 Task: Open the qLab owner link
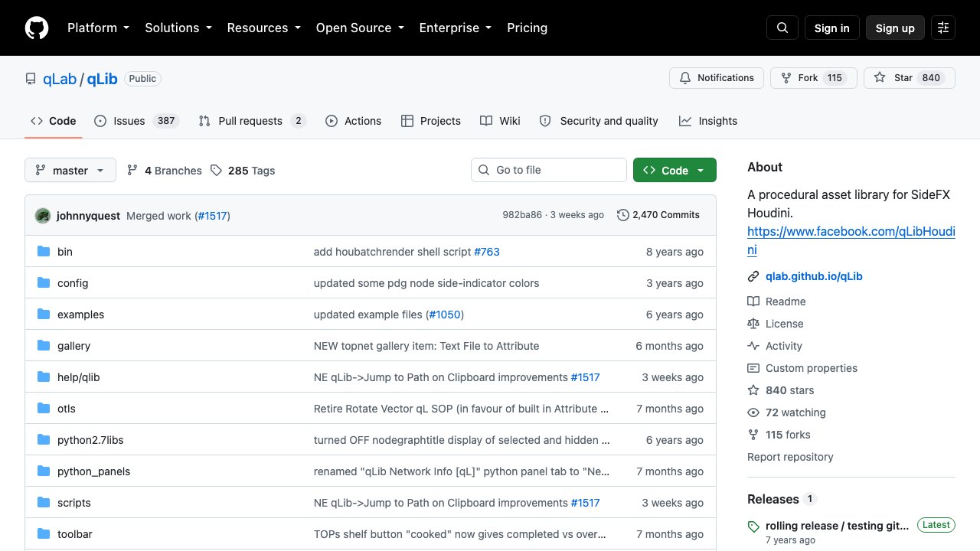click(60, 79)
